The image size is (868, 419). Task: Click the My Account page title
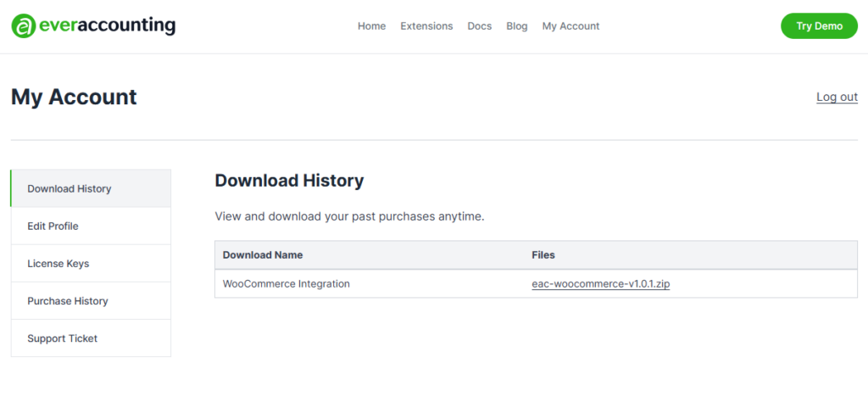74,97
